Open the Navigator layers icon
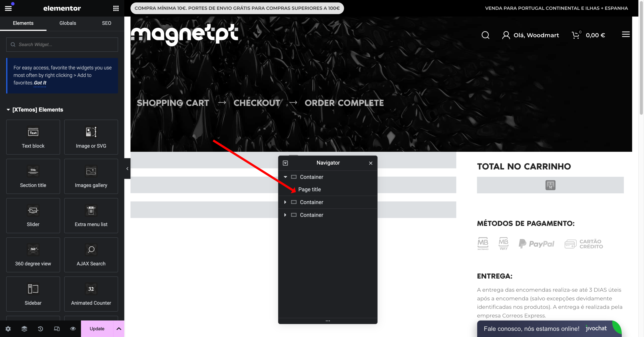644x337 pixels. pyautogui.click(x=24, y=329)
